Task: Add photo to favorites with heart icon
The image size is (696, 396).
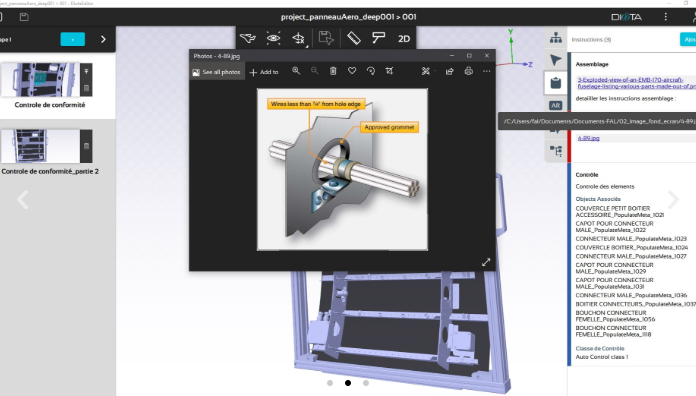Action: 352,71
